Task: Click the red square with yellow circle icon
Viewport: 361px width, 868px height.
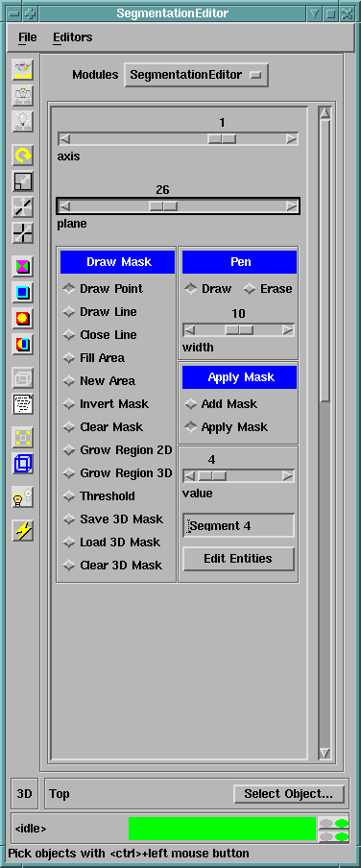Action: coord(23,319)
